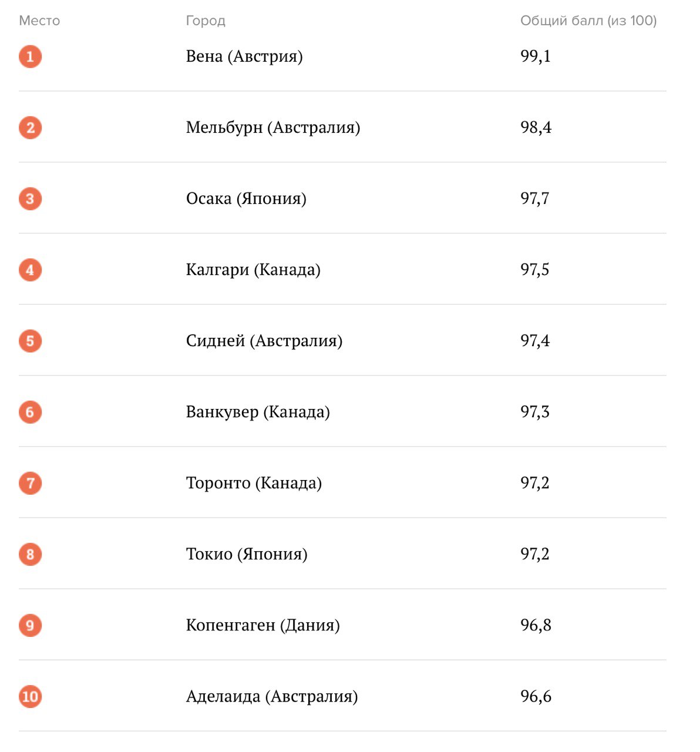Viewport: 700px width, 752px height.
Task: Select the Осака (Япония) entry
Action: pyautogui.click(x=246, y=199)
